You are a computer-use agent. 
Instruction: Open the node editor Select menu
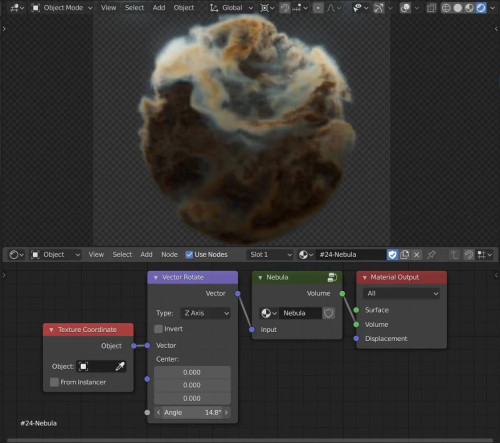122,255
